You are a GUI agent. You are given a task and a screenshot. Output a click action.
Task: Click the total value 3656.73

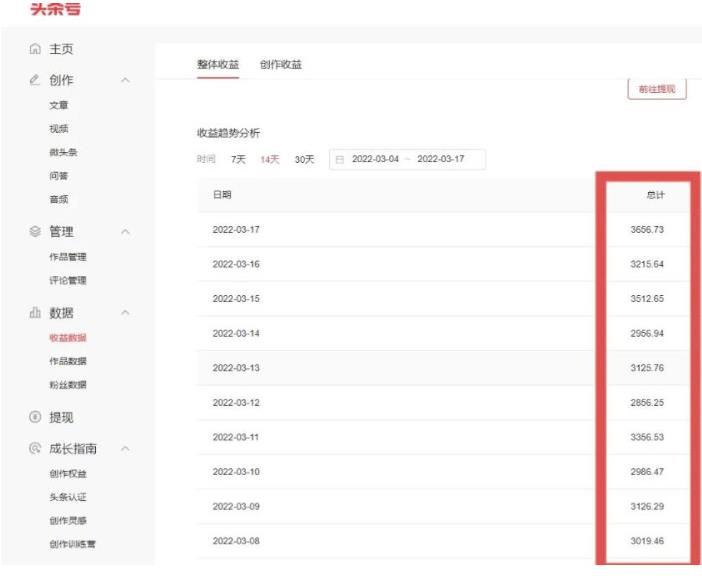tap(647, 230)
